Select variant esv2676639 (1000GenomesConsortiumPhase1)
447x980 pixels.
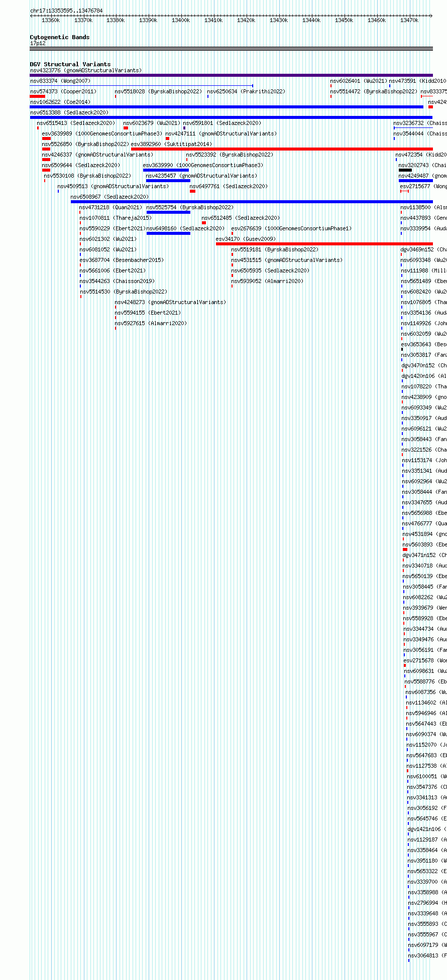(292, 228)
